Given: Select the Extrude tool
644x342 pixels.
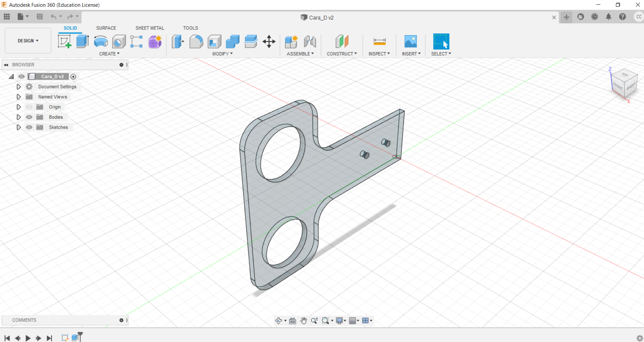Looking at the screenshot, I should [82, 42].
